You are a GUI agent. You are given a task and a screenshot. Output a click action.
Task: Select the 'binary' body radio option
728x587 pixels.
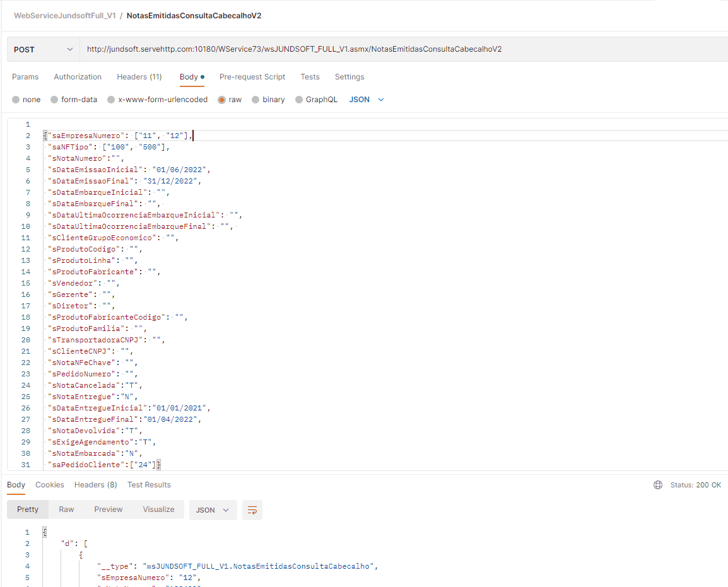coord(255,100)
